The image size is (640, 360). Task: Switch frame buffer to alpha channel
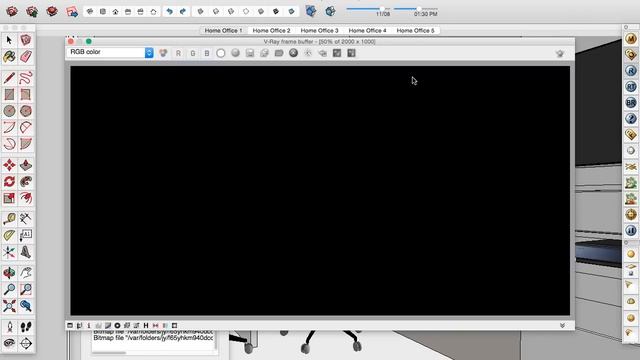tap(221, 53)
